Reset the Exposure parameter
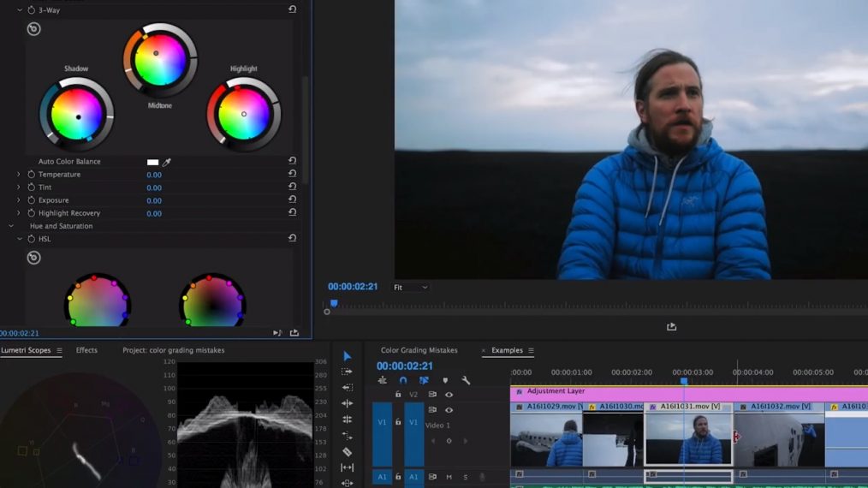 pyautogui.click(x=292, y=199)
